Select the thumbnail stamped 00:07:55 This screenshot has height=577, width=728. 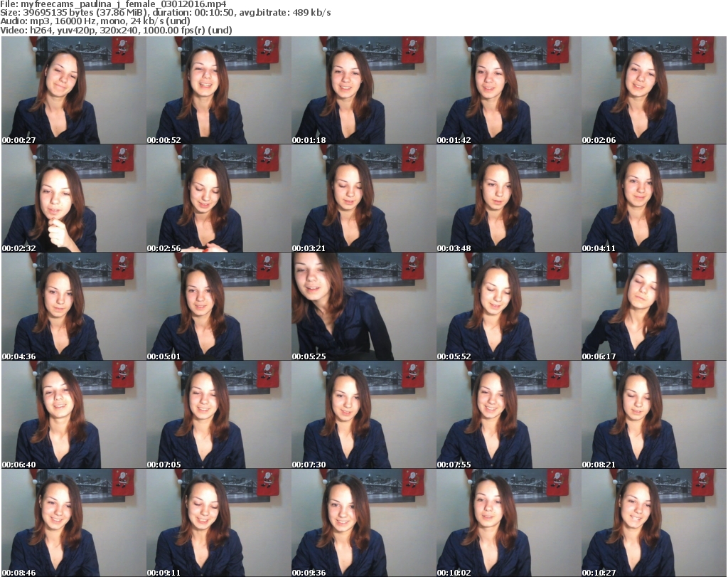508,415
